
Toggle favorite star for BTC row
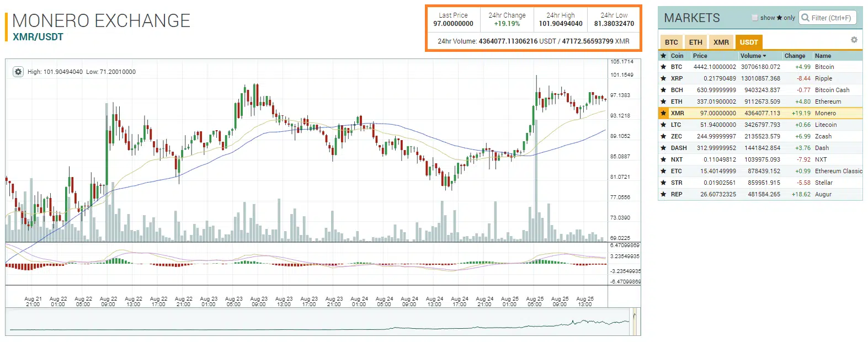663,67
